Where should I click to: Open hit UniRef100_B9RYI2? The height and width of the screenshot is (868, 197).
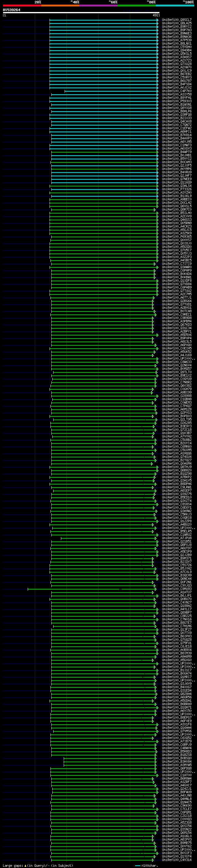point(176,26)
